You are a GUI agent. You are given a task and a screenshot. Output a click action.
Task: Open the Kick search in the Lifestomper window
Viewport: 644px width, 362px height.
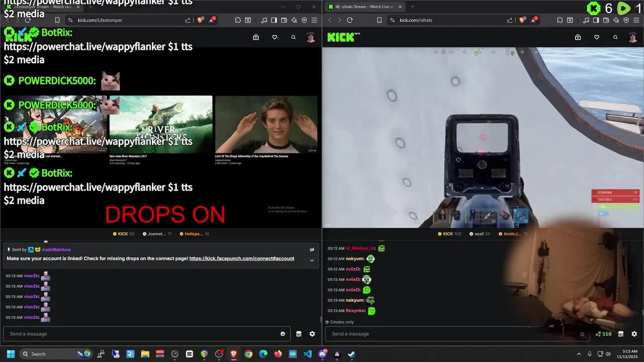click(x=293, y=37)
